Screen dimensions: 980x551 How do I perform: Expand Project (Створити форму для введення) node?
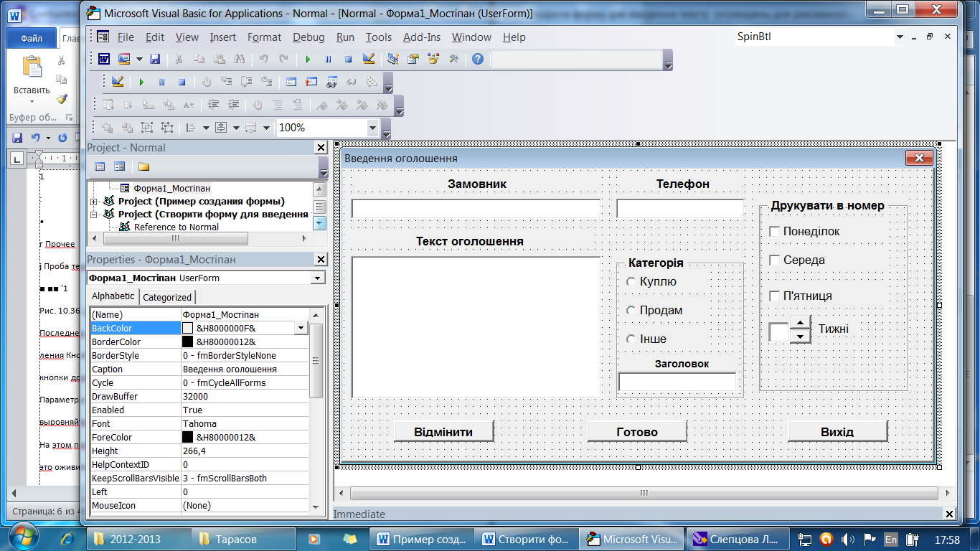[x=93, y=214]
